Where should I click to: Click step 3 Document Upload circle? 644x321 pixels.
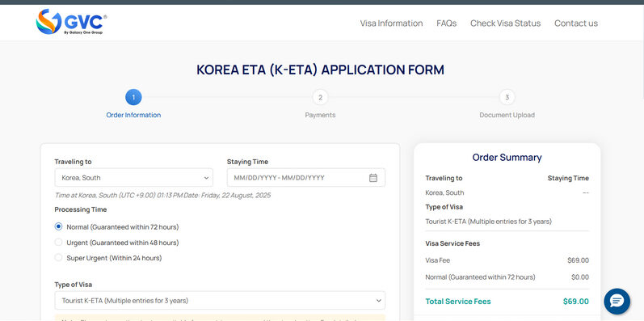507,97
